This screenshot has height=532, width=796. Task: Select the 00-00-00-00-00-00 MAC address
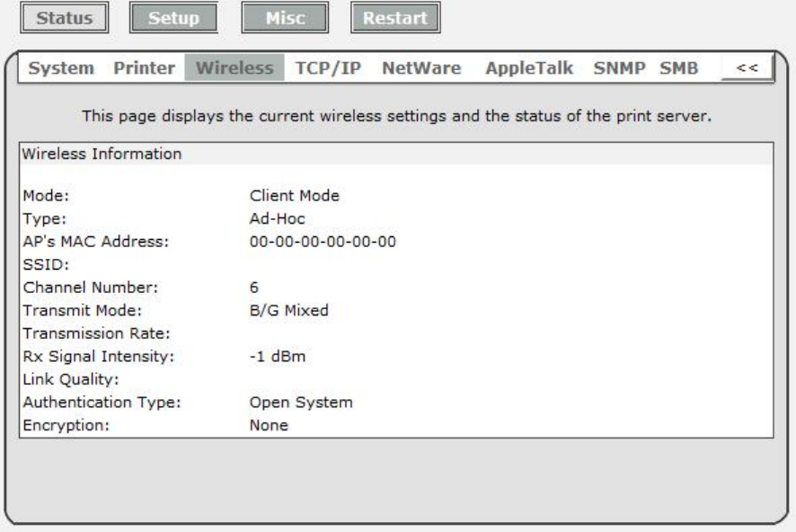pyautogui.click(x=323, y=242)
